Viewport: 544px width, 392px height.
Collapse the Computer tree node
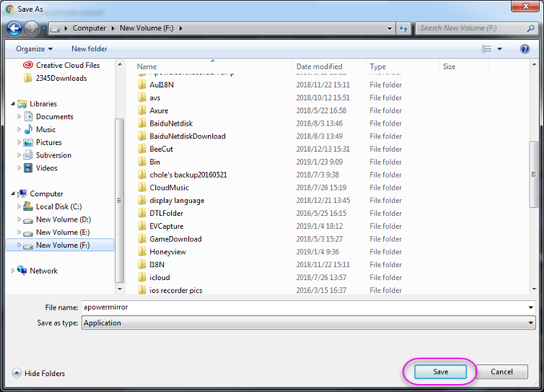(x=12, y=194)
